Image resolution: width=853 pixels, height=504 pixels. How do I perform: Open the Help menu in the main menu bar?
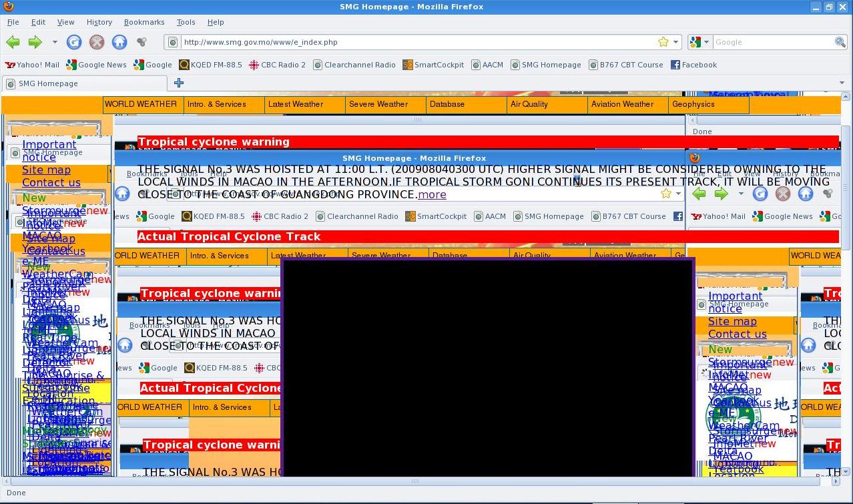[x=216, y=22]
